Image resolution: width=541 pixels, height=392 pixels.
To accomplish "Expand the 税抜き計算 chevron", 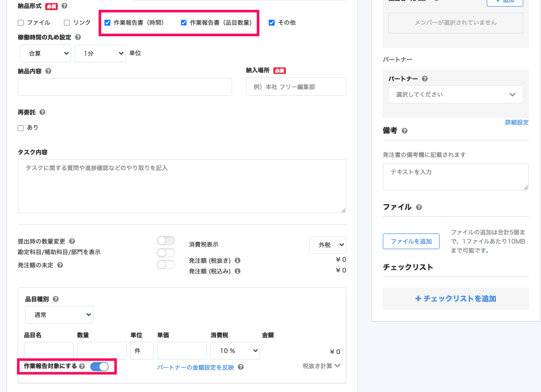I will pos(338,366).
